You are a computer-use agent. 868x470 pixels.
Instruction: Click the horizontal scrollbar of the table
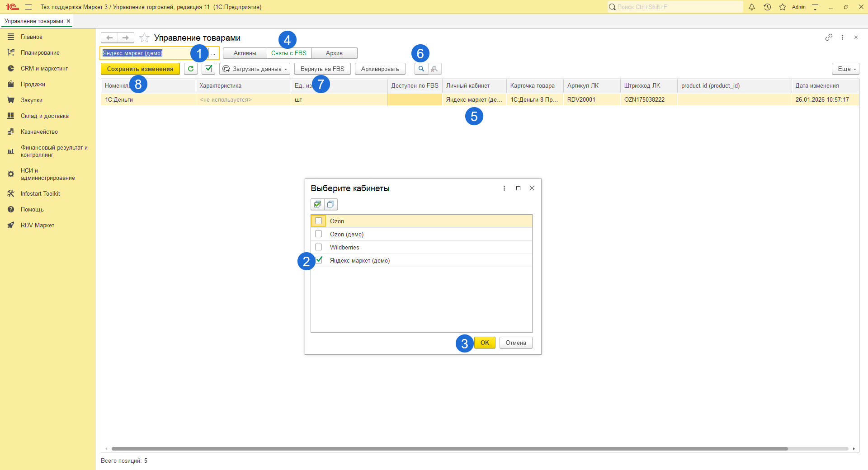(x=449, y=449)
